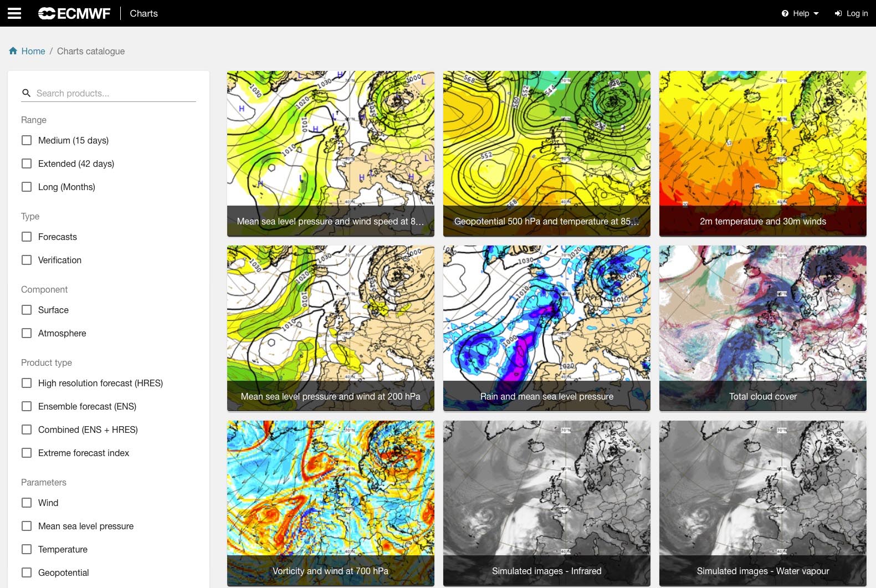Click the Log in link
The height and width of the screenshot is (588, 876).
(x=852, y=13)
